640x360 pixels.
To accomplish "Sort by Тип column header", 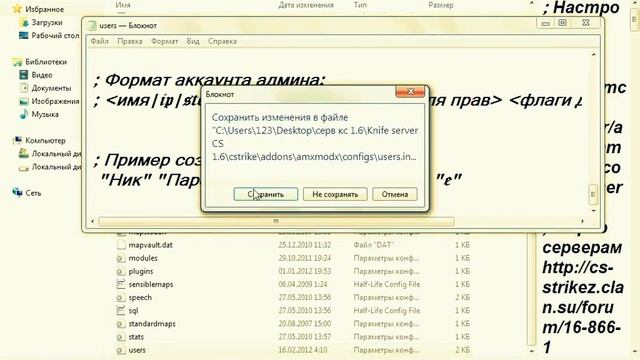I will point(360,5).
